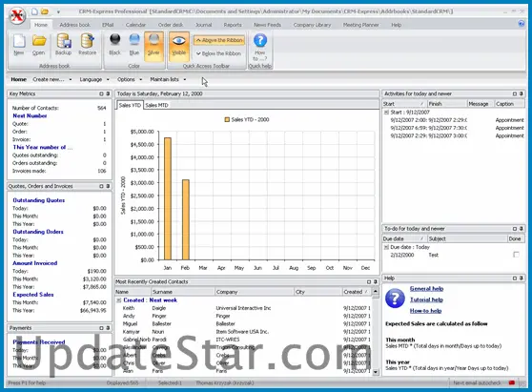Click the Restore database icon
This screenshot has height=392, width=532.
click(x=87, y=45)
